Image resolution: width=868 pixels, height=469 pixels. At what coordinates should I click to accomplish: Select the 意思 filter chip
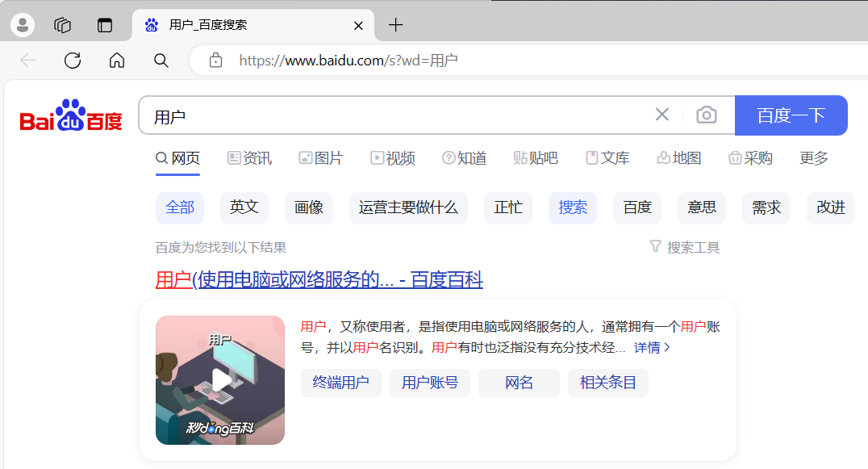[702, 207]
